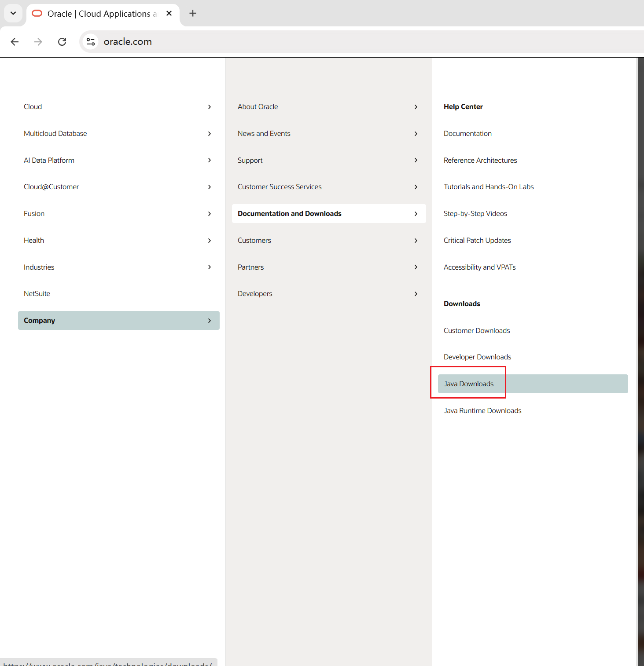
Task: Expand the Developers chevron
Action: click(416, 294)
